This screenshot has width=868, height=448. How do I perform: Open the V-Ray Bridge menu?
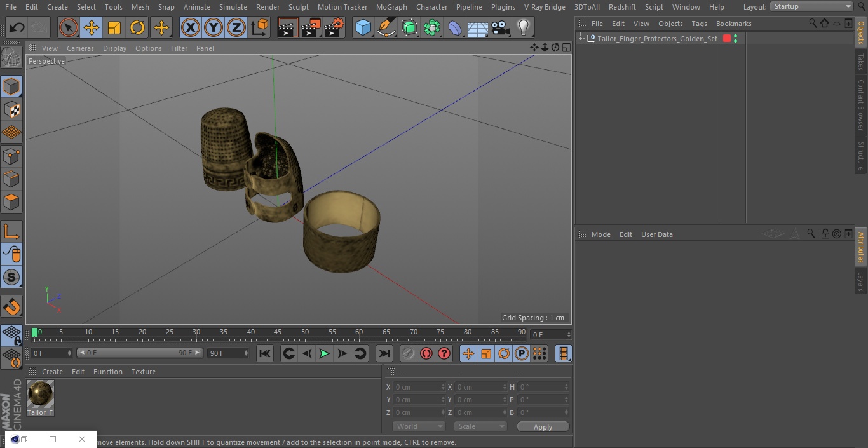pyautogui.click(x=545, y=7)
